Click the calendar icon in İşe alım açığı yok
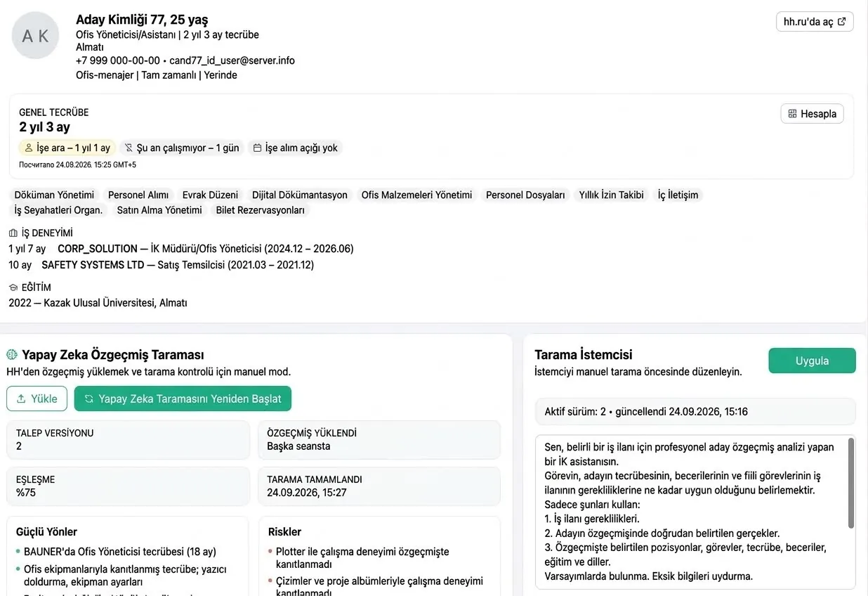 [257, 148]
